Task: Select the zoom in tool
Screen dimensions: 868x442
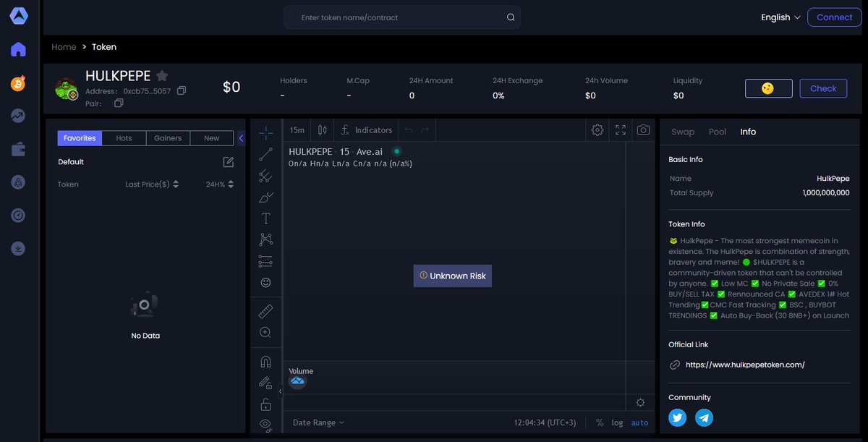Action: [x=265, y=333]
